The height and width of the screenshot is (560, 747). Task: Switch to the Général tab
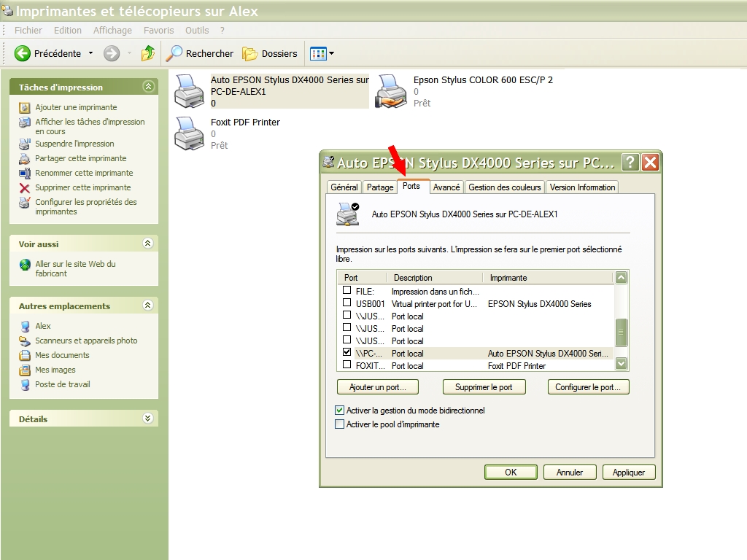(344, 187)
